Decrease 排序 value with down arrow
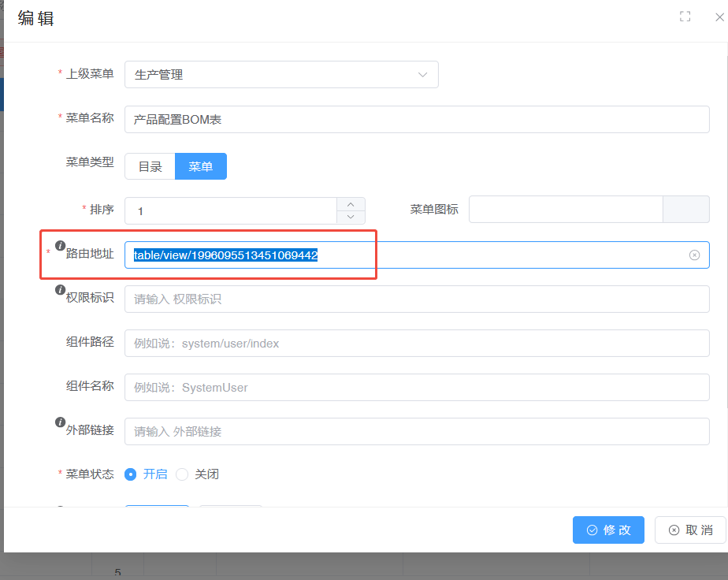 (351, 217)
